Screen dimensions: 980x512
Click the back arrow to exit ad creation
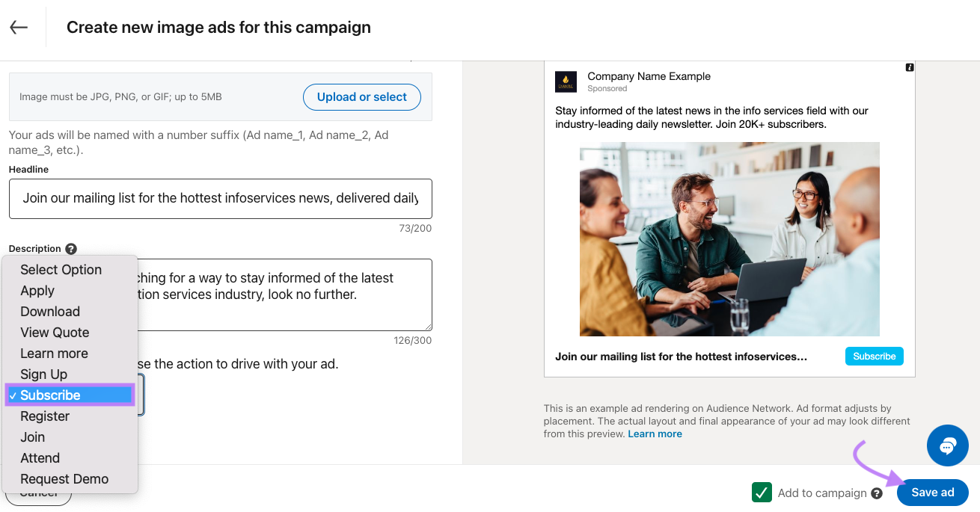(18, 27)
